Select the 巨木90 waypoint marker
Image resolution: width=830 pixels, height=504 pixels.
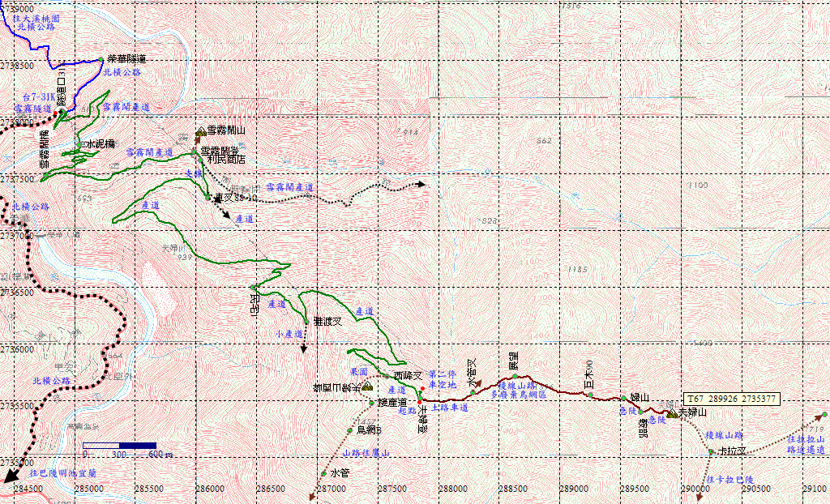(590, 395)
